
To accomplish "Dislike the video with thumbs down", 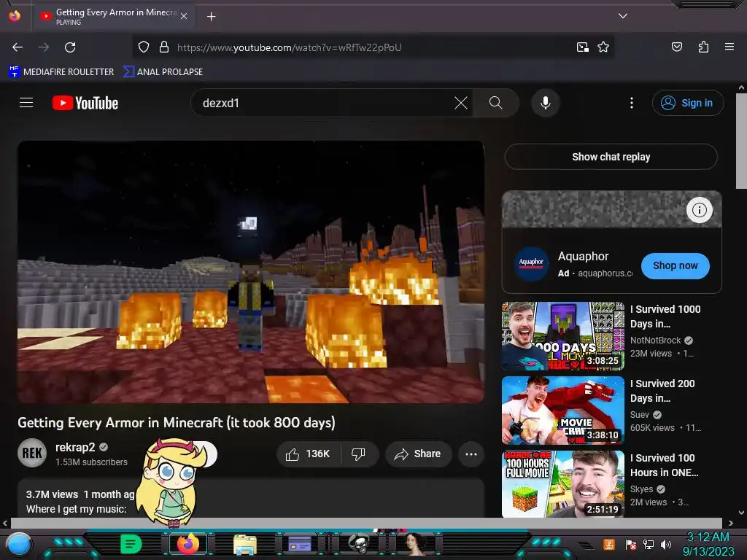I will tap(358, 454).
